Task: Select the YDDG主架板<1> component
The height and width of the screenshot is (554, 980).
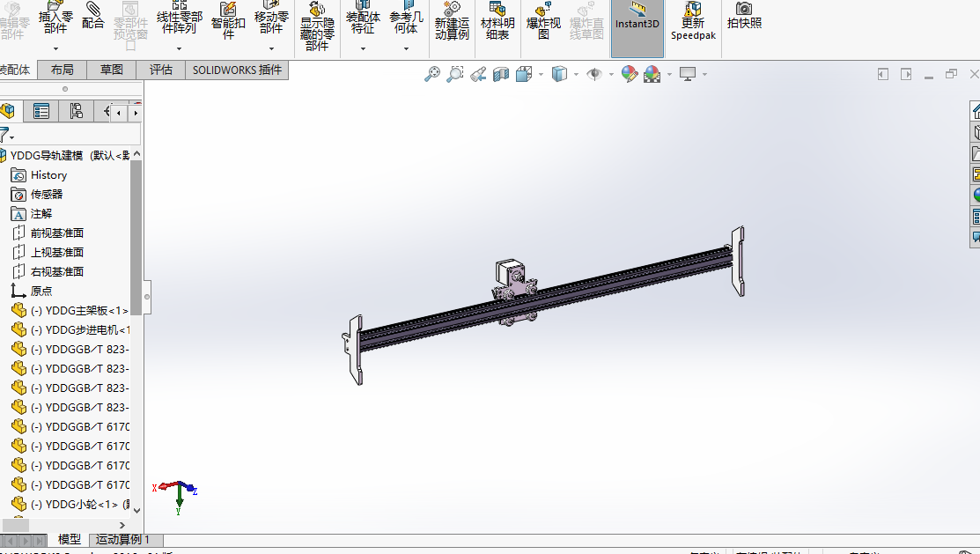Action: (x=70, y=311)
